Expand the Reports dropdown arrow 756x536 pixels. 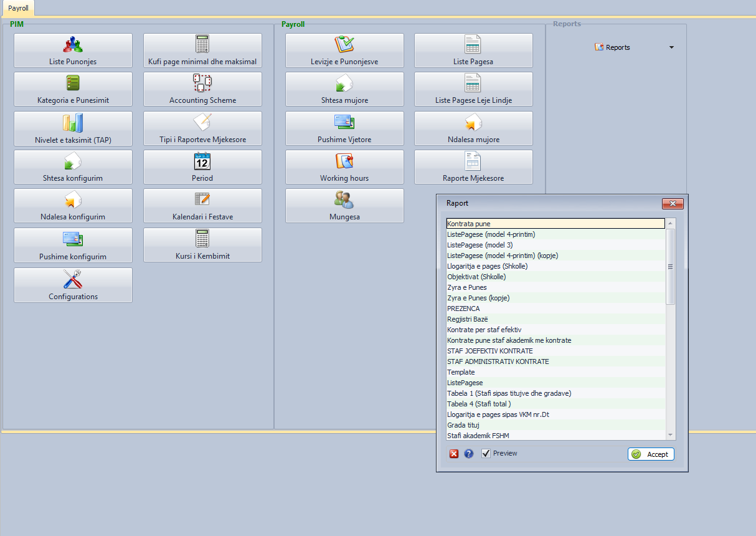[671, 47]
